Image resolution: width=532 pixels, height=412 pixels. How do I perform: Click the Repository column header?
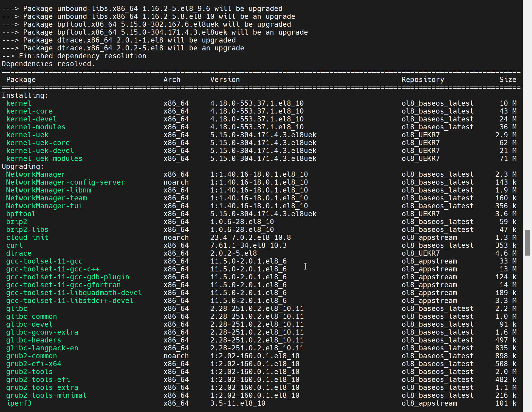(x=423, y=80)
